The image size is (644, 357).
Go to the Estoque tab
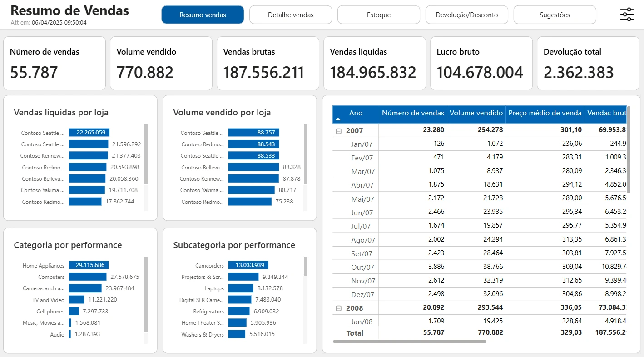pos(379,15)
